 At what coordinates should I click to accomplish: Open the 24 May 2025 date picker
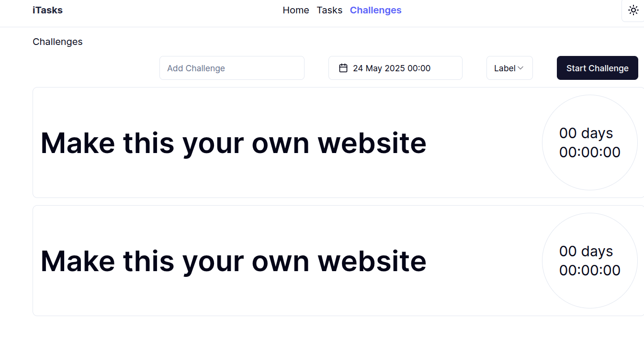[395, 68]
